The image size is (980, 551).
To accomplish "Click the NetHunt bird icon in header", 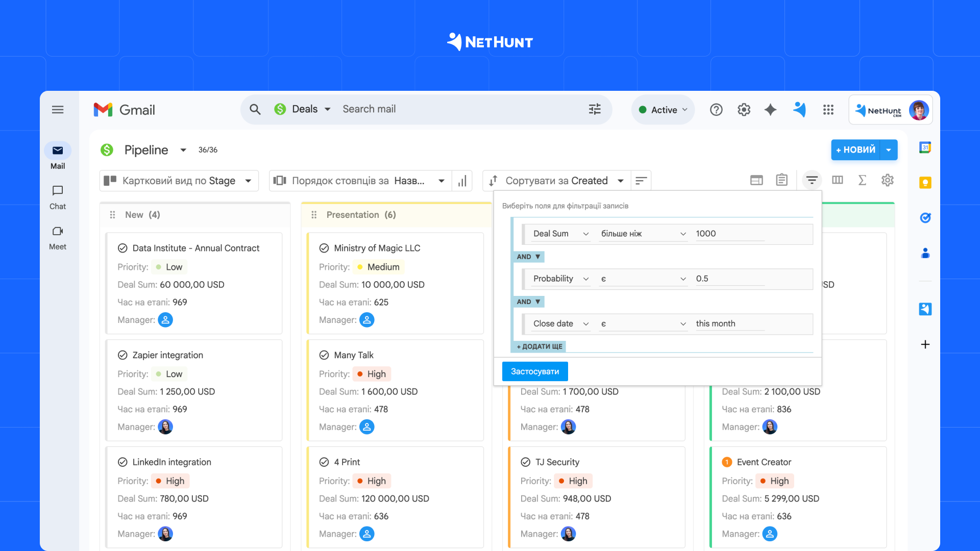I will (x=799, y=110).
